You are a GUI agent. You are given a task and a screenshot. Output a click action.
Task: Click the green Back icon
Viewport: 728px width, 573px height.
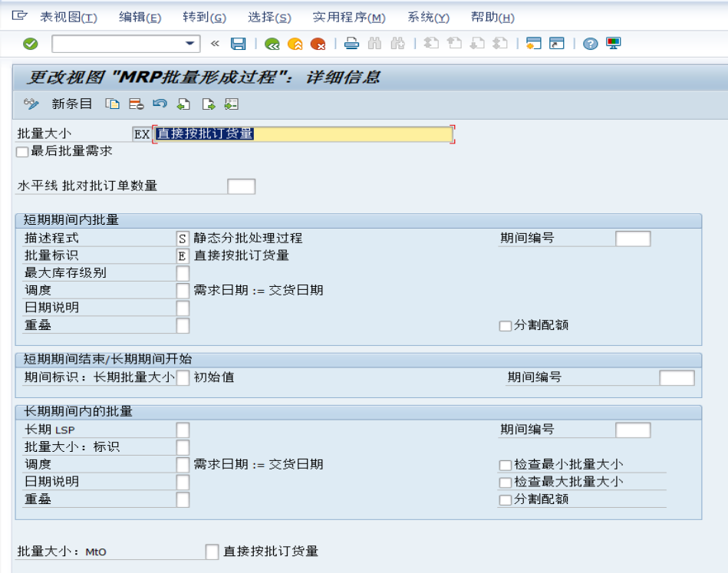[x=272, y=44]
